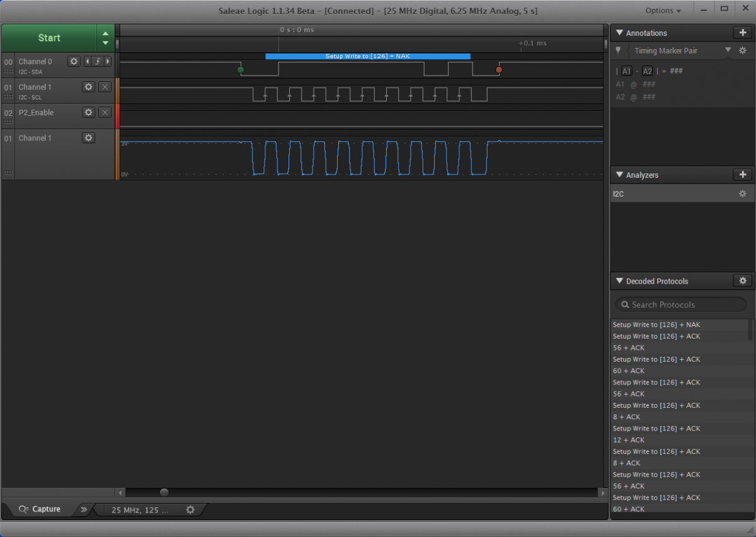Screen dimensions: 756x537
Task: Click the horizontal scrollbar thumb
Action: point(164,492)
